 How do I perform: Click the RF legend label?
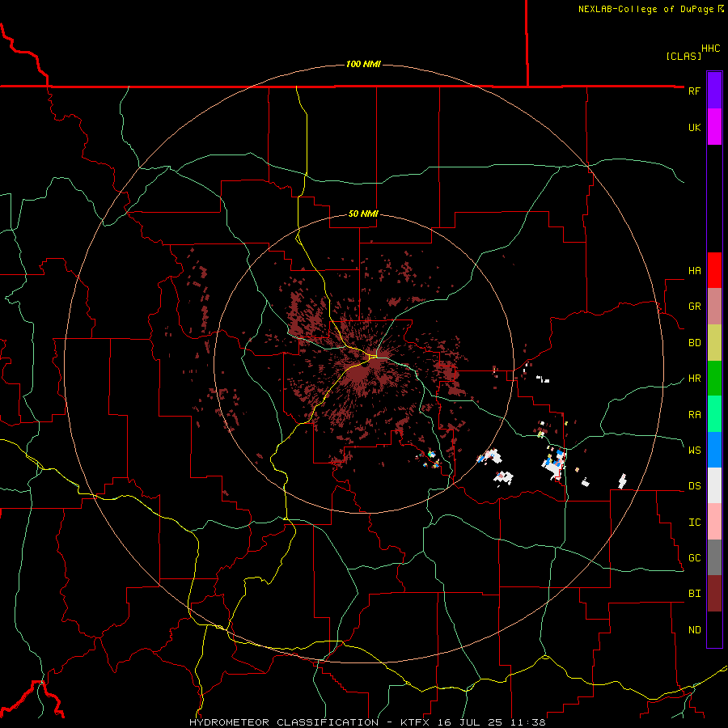(x=694, y=91)
